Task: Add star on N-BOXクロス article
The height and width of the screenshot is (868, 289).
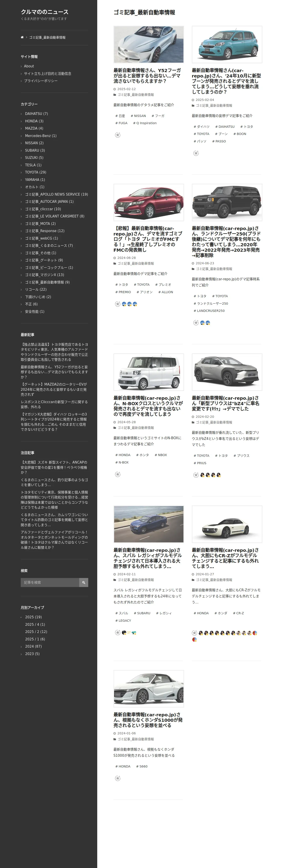Action: pos(117,474)
